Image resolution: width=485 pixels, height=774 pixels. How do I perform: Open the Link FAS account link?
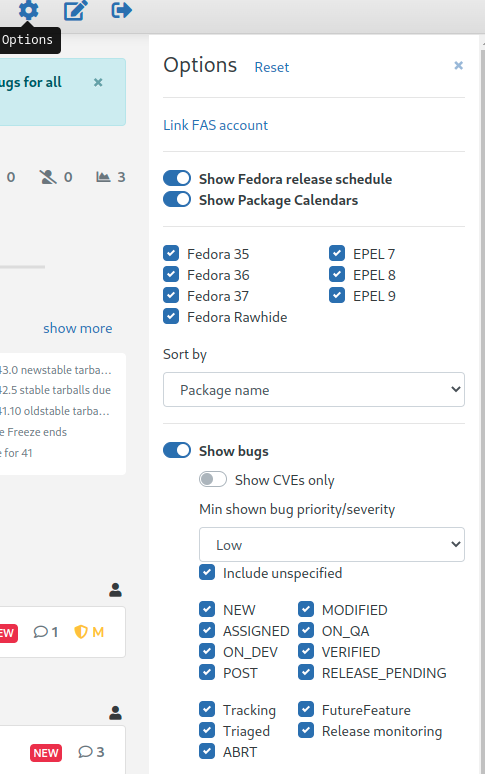coord(215,125)
